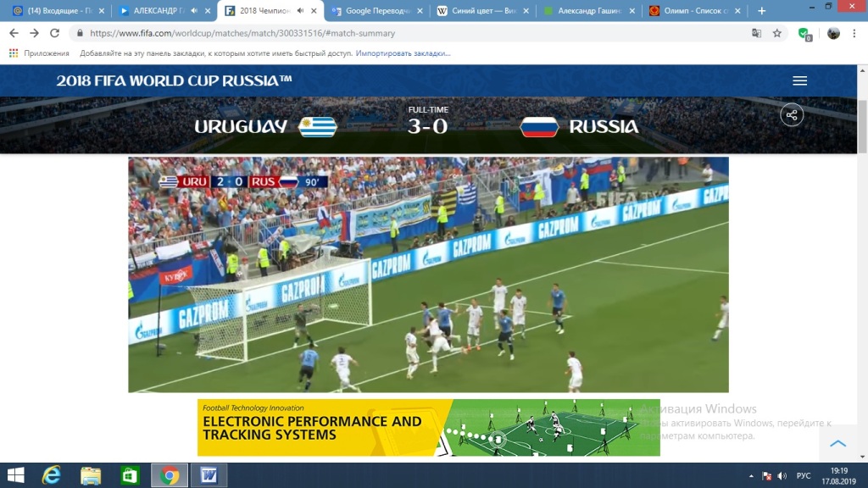Open a new browser tab
Viewport: 868px width, 488px height.
[762, 10]
